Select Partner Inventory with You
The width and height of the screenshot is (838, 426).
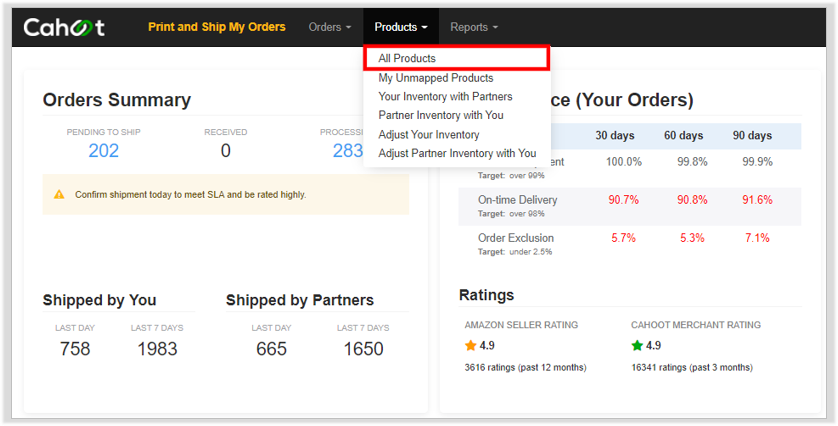point(441,115)
